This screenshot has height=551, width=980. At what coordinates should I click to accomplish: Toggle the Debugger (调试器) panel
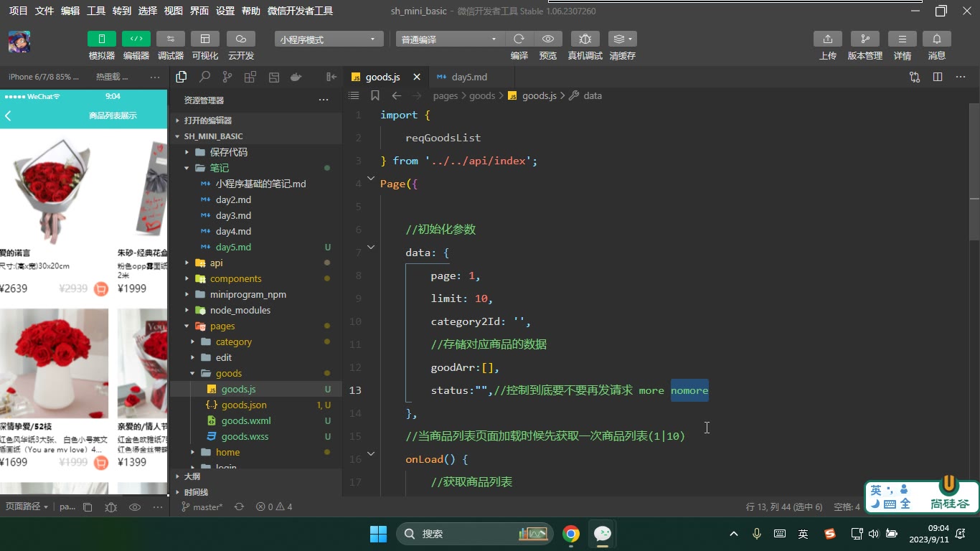[x=171, y=39]
